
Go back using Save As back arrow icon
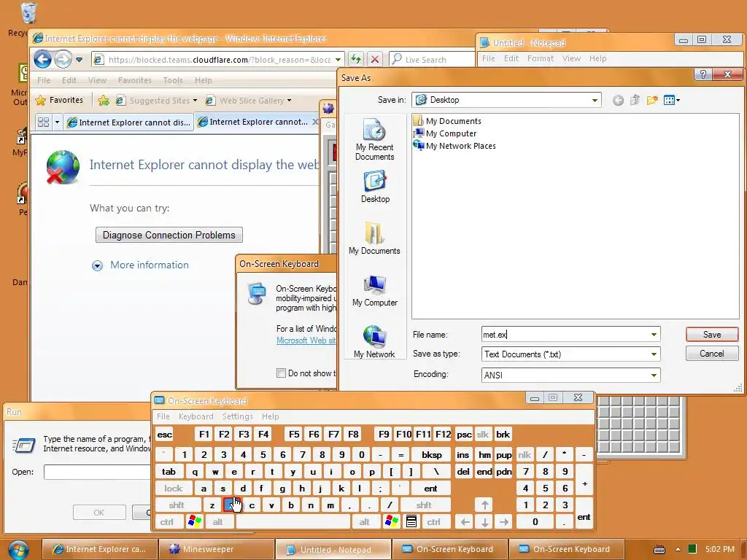pos(618,100)
